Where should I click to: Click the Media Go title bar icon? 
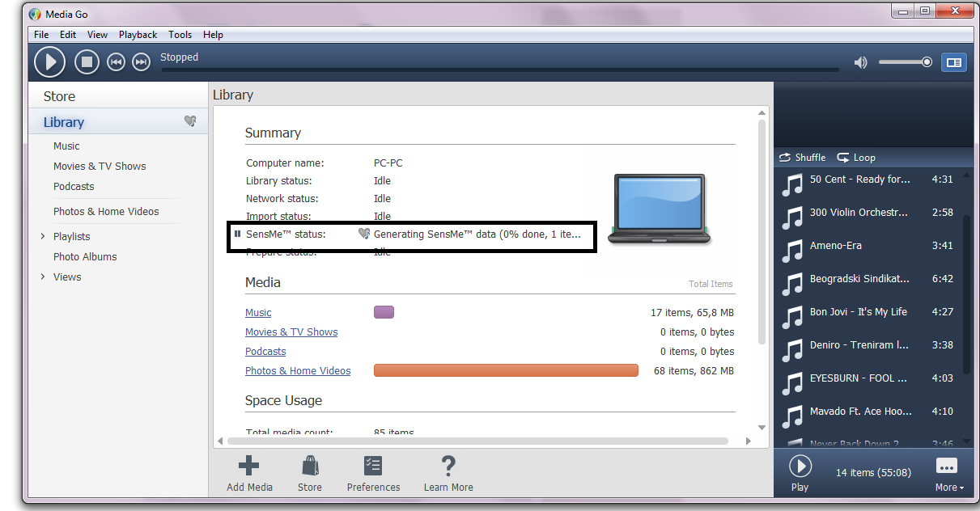(34, 15)
